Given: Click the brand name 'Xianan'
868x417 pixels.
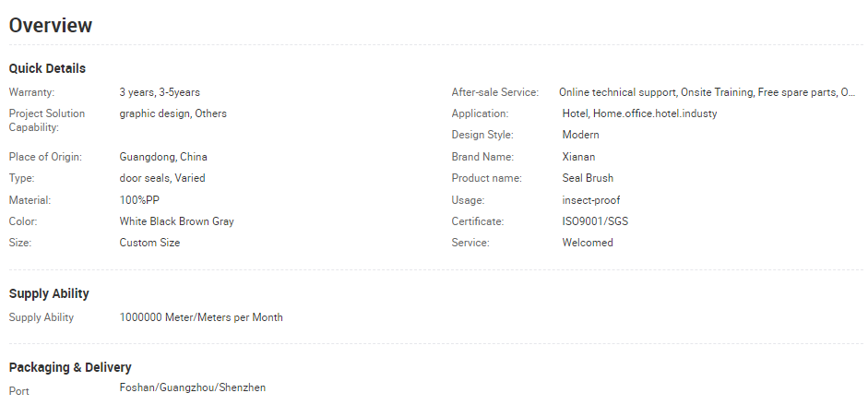Looking at the screenshot, I should [x=578, y=157].
